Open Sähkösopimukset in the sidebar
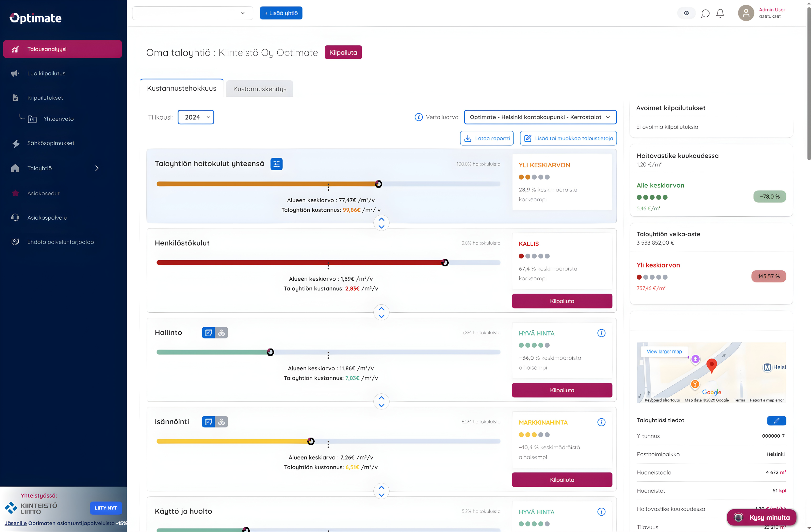812x532 pixels. 50,143
